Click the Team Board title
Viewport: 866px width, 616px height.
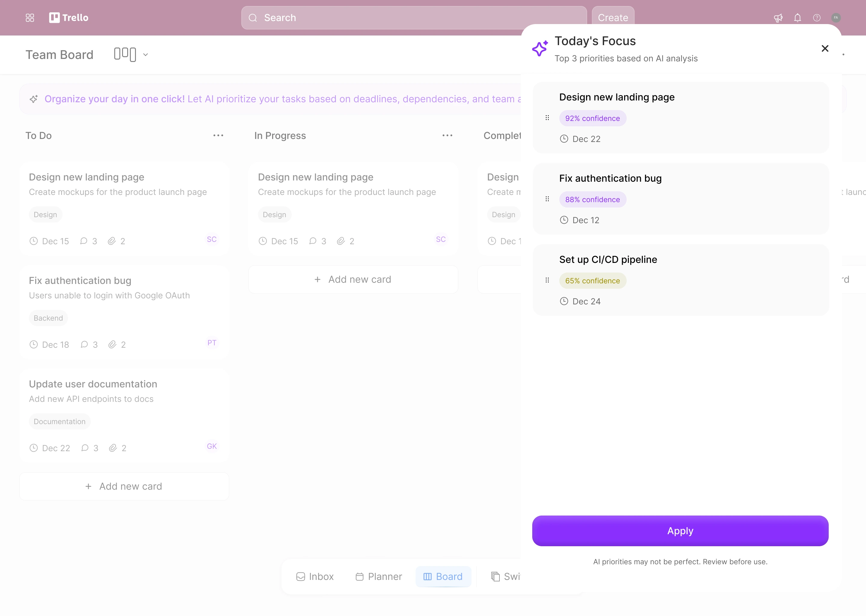click(60, 55)
